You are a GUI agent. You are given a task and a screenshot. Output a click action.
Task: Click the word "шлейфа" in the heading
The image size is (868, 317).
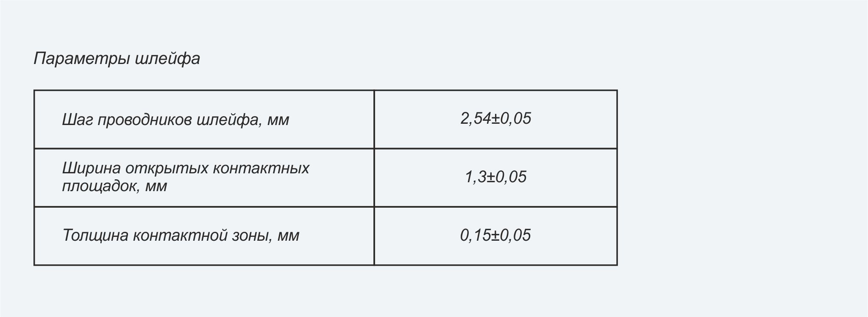pos(168,58)
